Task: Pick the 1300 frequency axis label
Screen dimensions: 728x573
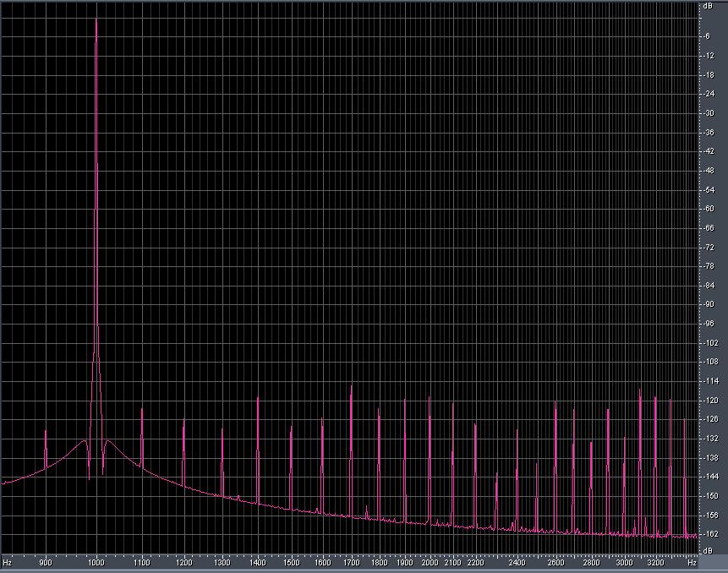Action: pyautogui.click(x=222, y=563)
